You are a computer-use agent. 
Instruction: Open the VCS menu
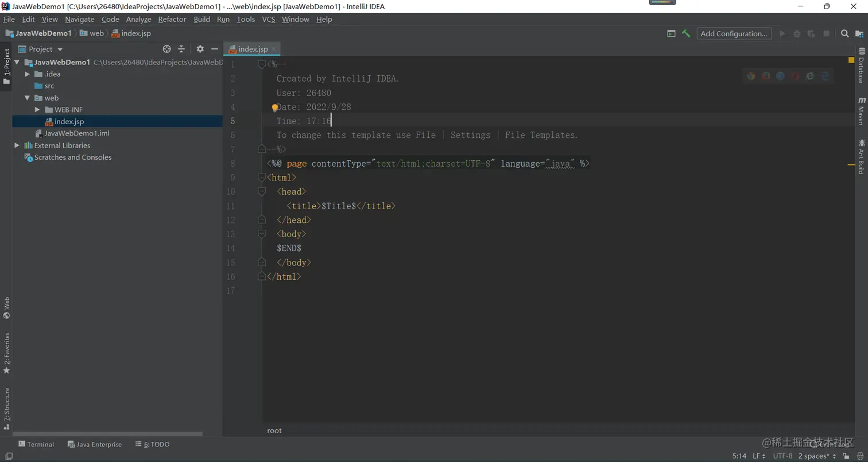click(269, 19)
